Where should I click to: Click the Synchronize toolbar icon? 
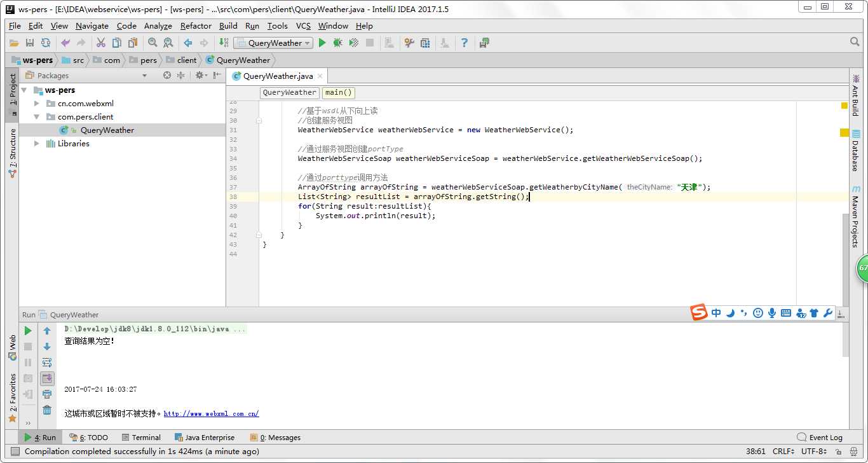click(x=46, y=43)
